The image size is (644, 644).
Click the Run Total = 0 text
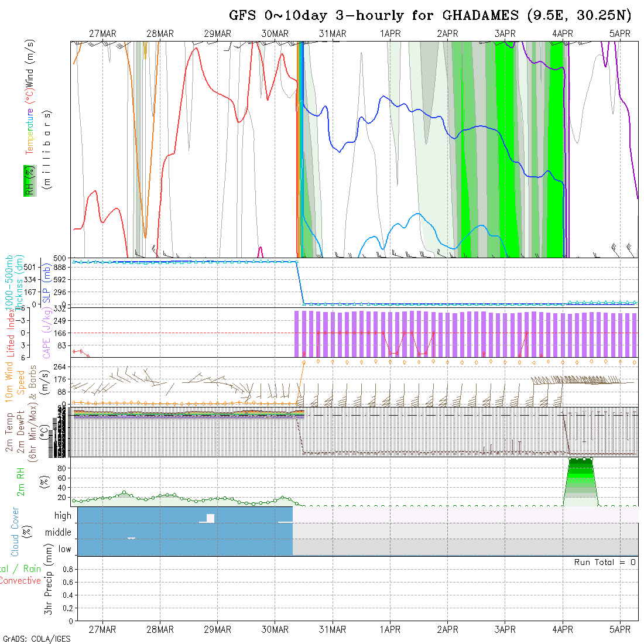point(605,562)
